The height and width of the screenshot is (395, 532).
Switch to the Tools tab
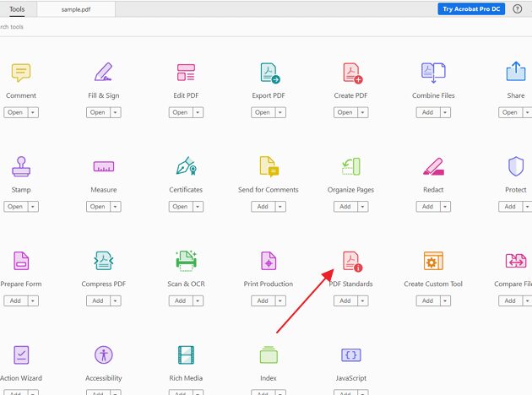(17, 9)
